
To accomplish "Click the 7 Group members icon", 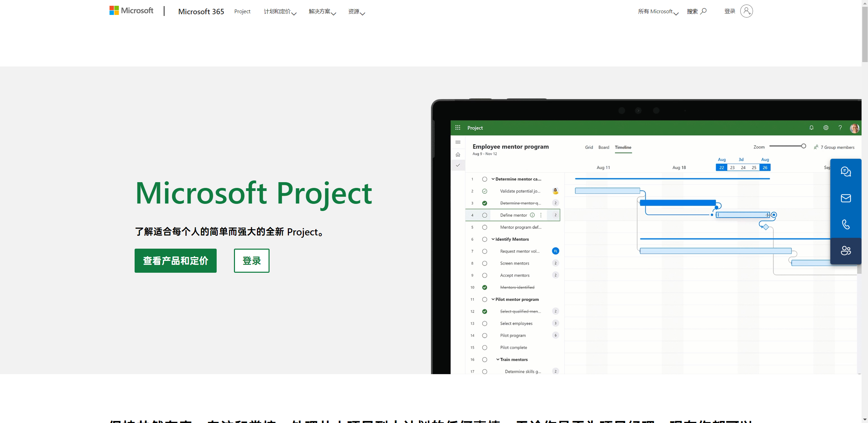I will coord(816,147).
